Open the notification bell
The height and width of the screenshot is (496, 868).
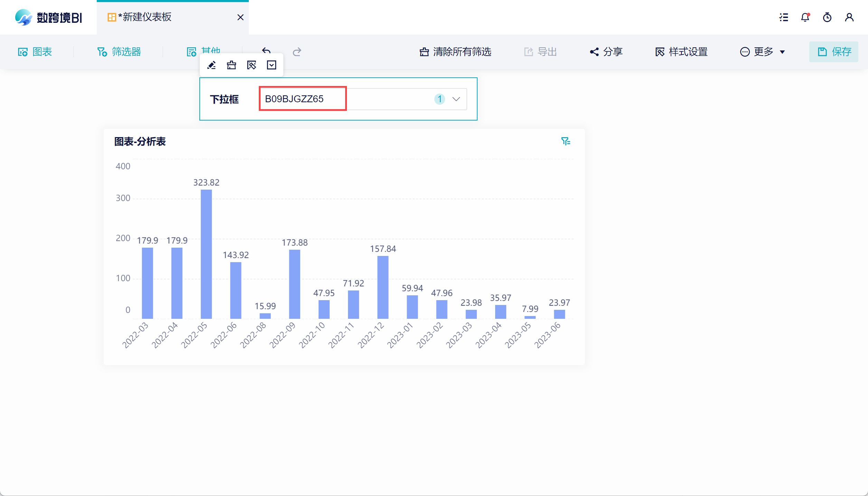pos(805,17)
